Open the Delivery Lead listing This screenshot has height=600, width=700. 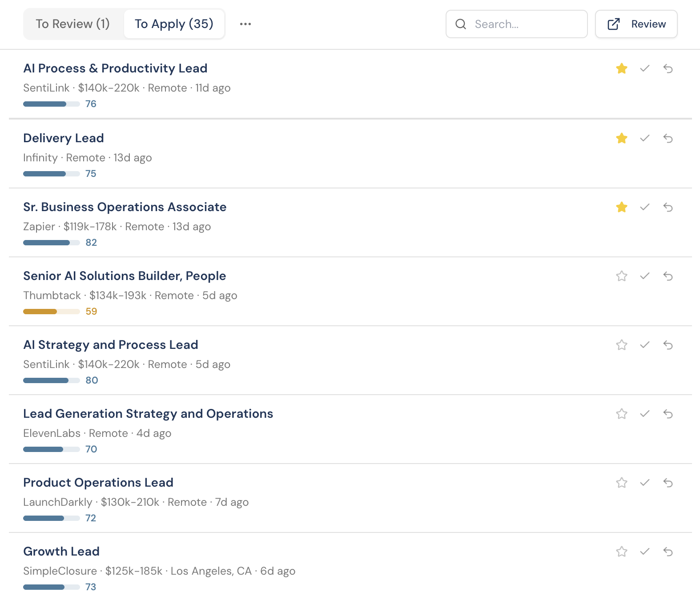pyautogui.click(x=64, y=138)
